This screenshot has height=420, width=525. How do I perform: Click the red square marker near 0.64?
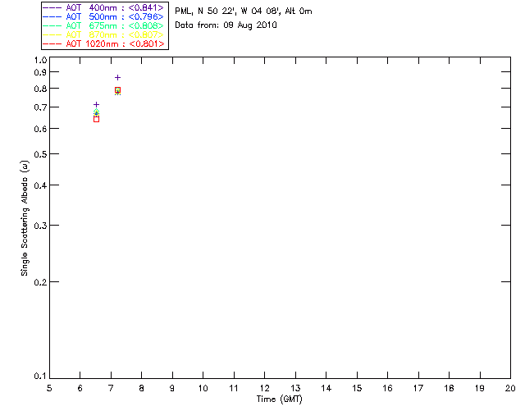click(x=97, y=119)
